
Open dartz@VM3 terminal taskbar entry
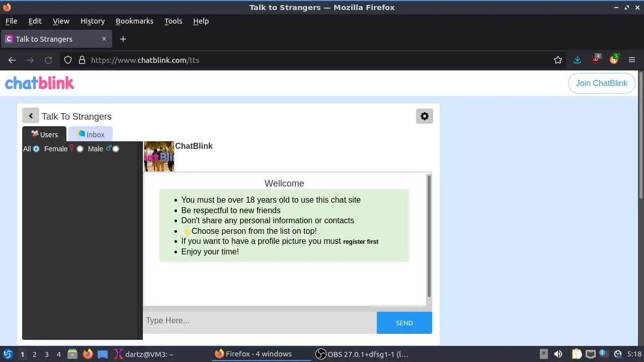click(x=144, y=354)
